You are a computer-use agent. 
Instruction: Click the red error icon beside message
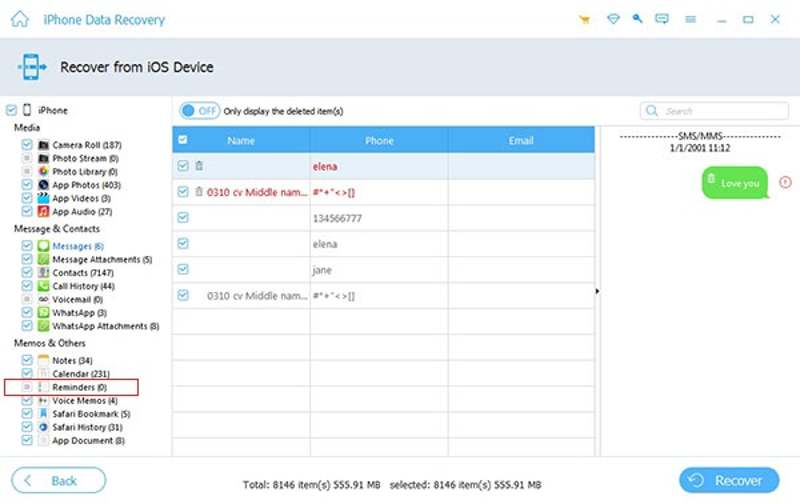tap(784, 182)
